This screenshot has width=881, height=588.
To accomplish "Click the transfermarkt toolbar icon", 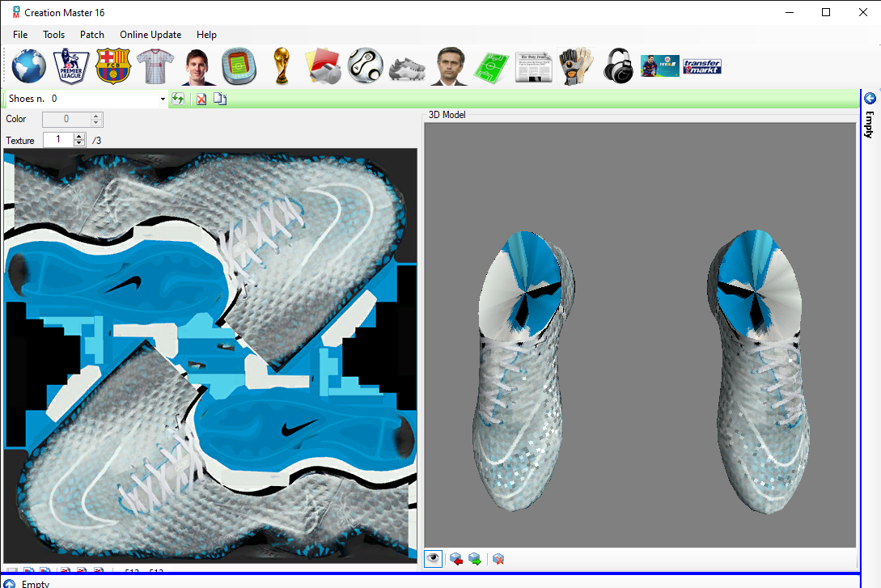I will [701, 67].
